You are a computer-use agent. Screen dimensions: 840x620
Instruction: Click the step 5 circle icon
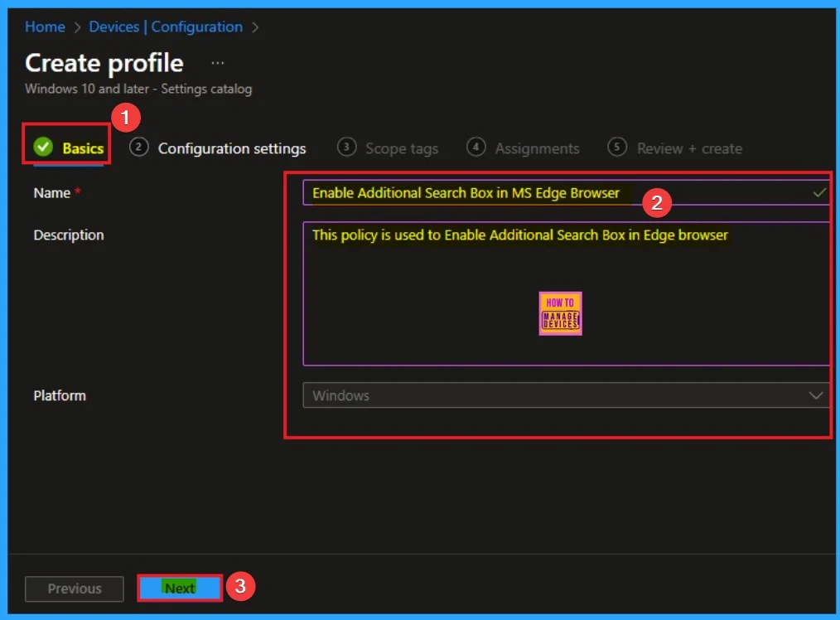pyautogui.click(x=617, y=146)
